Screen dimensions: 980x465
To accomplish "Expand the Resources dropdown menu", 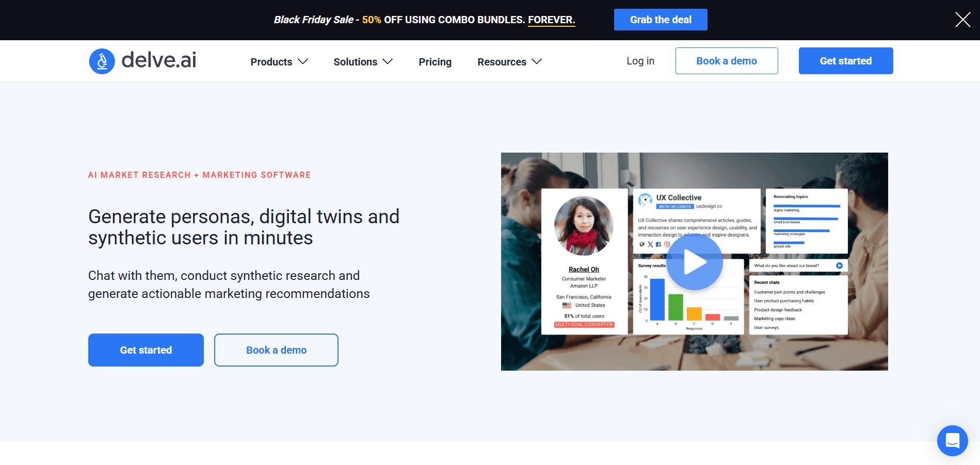I will (x=509, y=62).
